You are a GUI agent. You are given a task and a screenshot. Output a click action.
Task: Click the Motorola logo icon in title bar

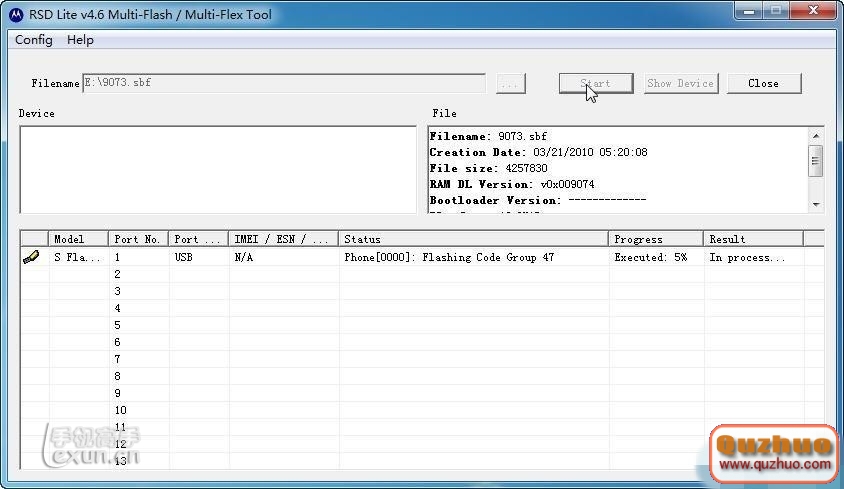[x=16, y=15]
